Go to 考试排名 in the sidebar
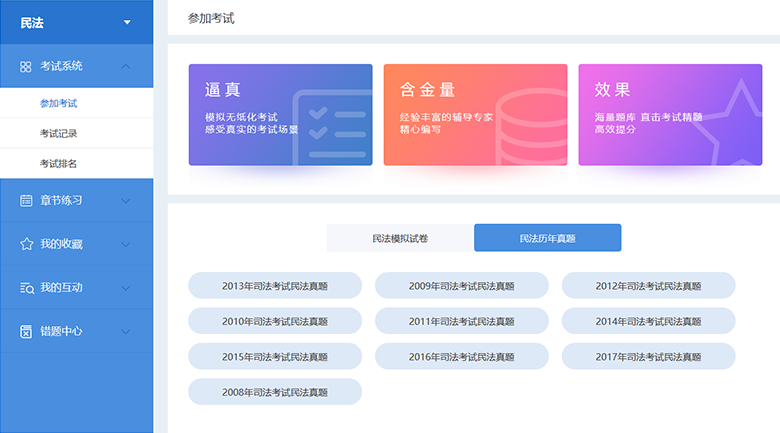The width and height of the screenshot is (780, 433). (x=58, y=163)
